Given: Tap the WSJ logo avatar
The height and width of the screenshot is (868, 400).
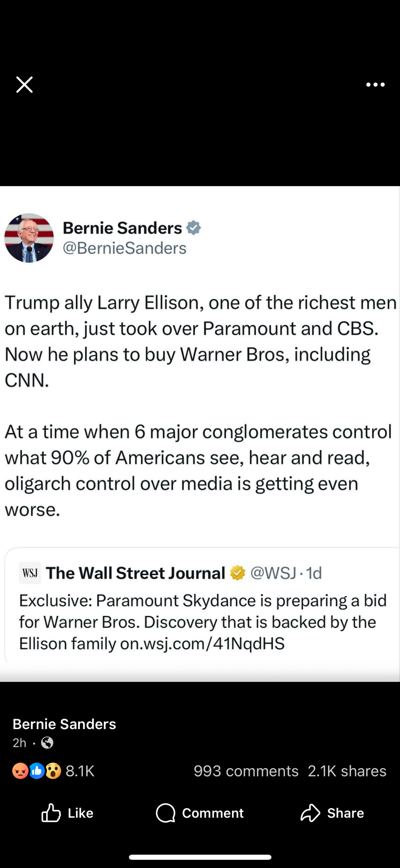Looking at the screenshot, I should point(30,573).
